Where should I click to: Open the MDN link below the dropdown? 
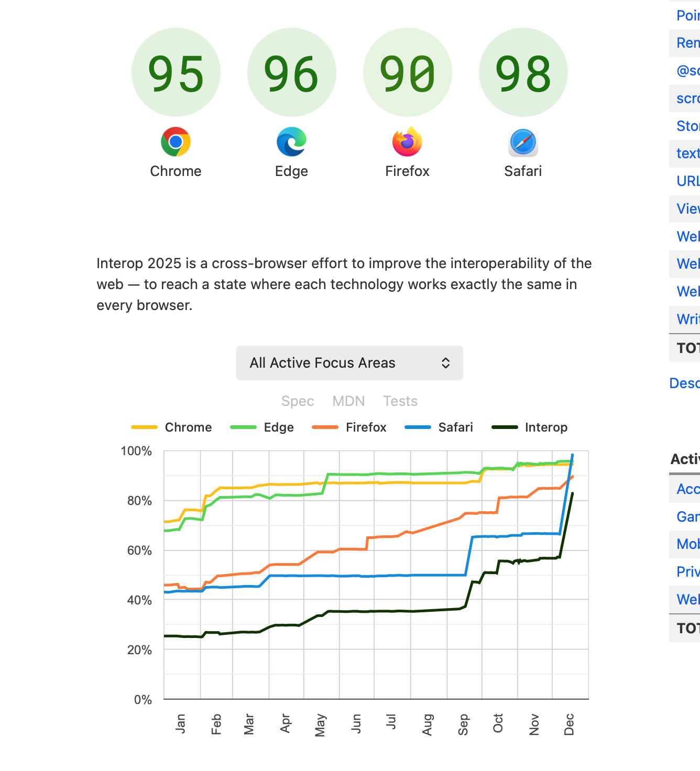point(348,401)
